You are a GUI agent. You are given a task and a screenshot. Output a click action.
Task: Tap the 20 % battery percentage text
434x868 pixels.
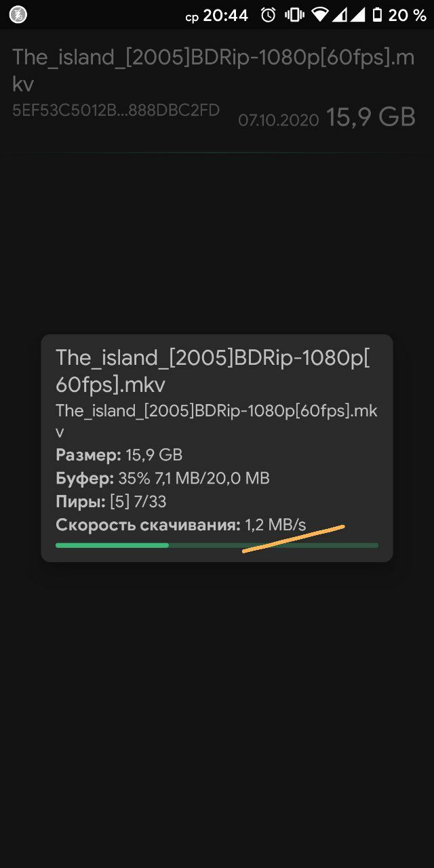tap(407, 15)
